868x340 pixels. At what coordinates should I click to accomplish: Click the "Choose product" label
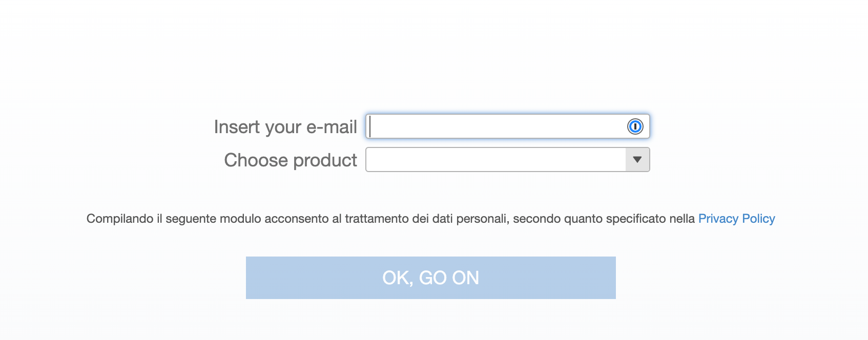[291, 160]
